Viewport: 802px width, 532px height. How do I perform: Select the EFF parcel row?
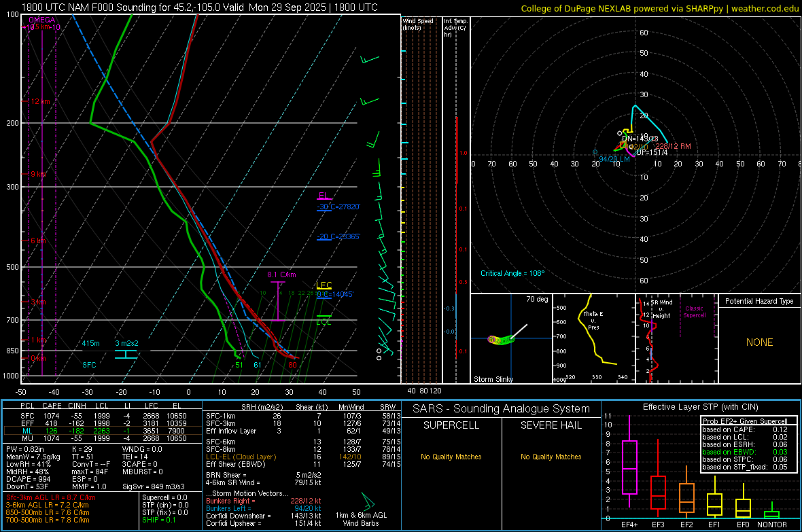[103, 423]
